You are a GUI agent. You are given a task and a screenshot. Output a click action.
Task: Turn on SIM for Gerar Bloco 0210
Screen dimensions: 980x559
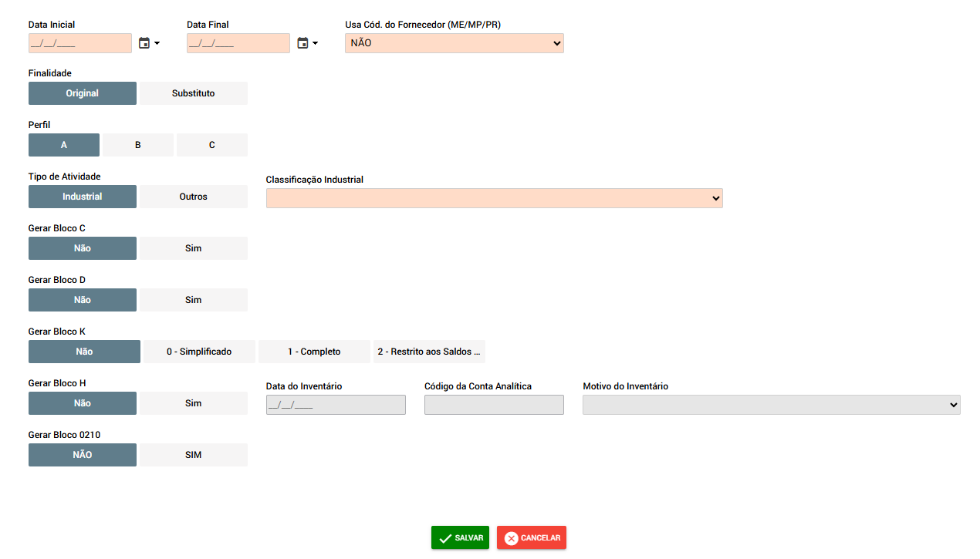click(x=193, y=455)
